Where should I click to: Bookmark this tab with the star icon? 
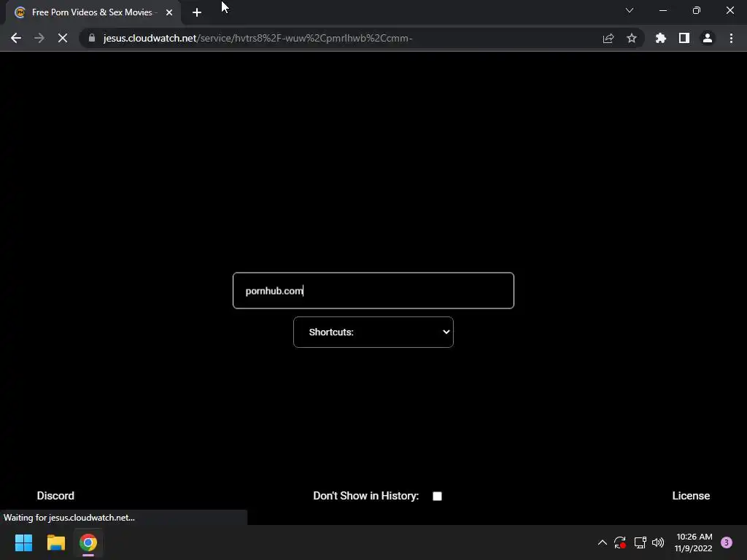[632, 38]
